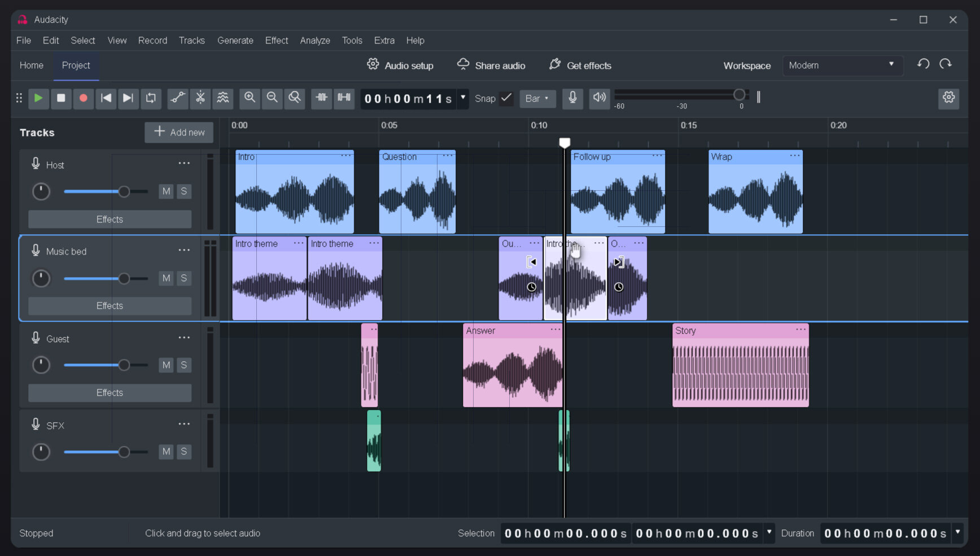Click the Follow up clip header

point(618,157)
